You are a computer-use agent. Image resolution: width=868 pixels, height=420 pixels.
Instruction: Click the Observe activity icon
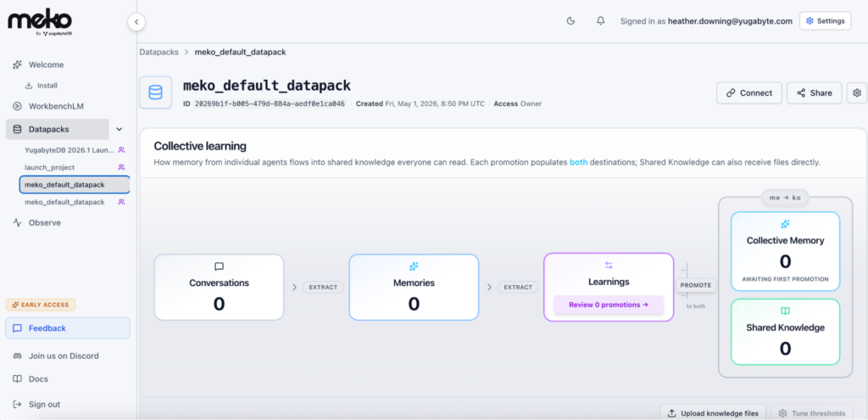click(x=17, y=223)
